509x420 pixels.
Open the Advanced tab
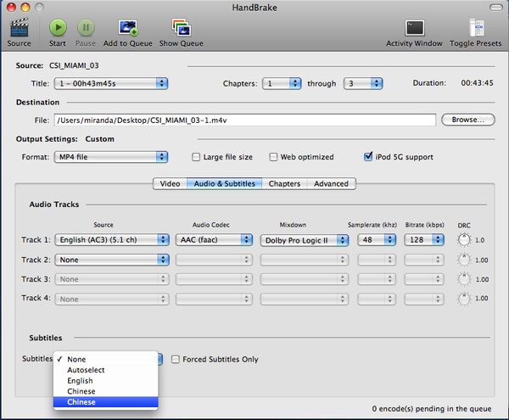click(x=331, y=184)
